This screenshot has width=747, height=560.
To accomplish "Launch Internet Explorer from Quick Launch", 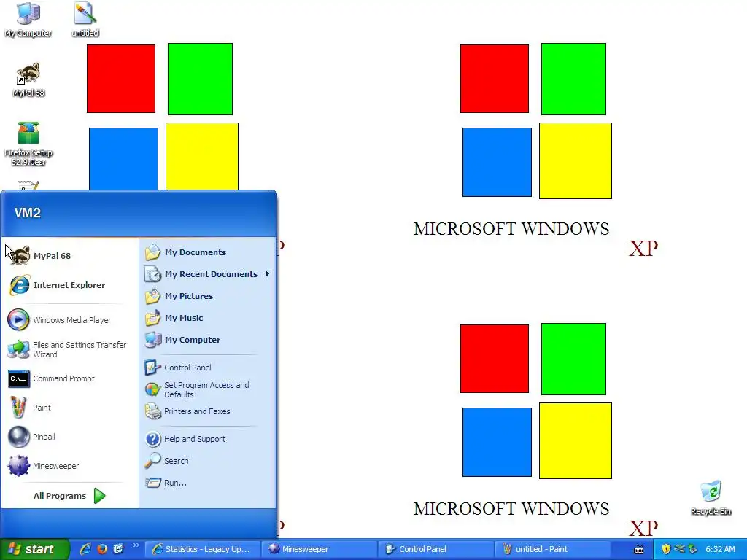I will (85, 549).
